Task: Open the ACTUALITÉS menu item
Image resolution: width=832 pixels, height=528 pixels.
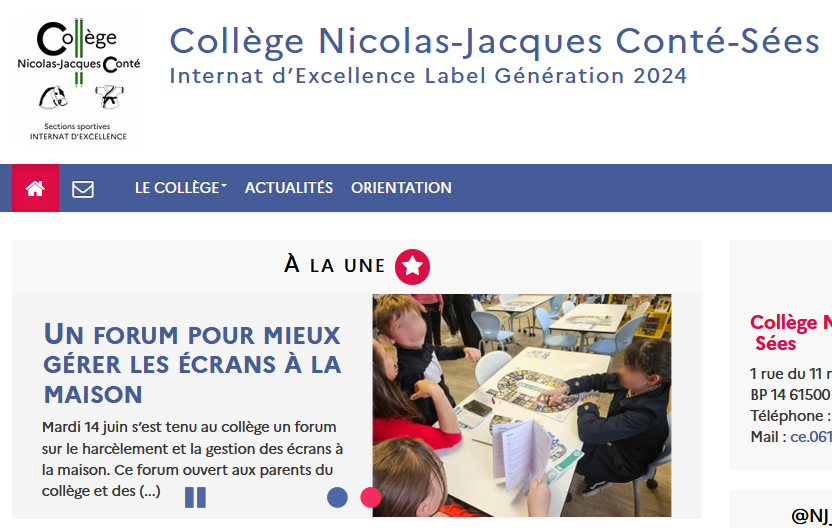Action: [288, 188]
